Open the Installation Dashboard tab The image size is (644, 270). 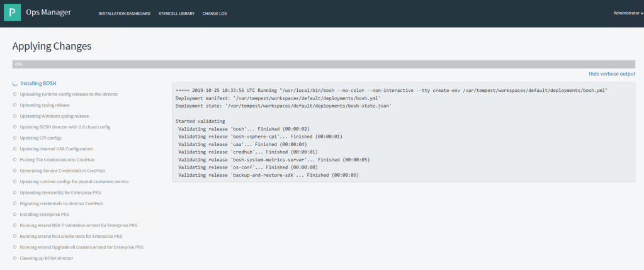(124, 13)
